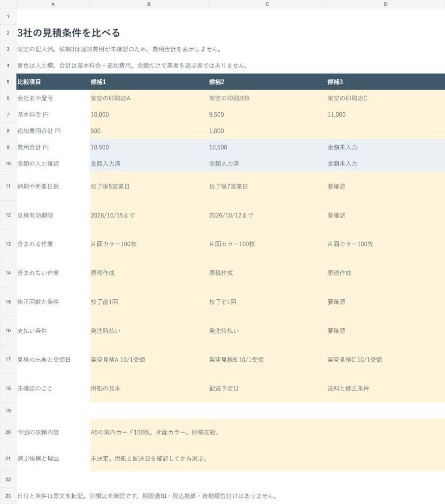
Task: Select cell 架空見積C 10/1受領
Action: click(386, 360)
